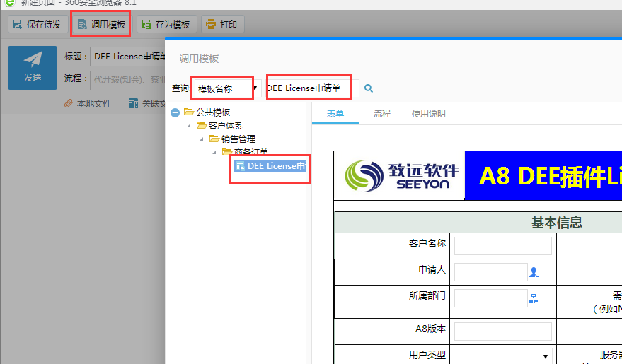Viewport: 622px width, 364px height.
Task: Click the 申请人 person picker icon
Action: click(534, 272)
